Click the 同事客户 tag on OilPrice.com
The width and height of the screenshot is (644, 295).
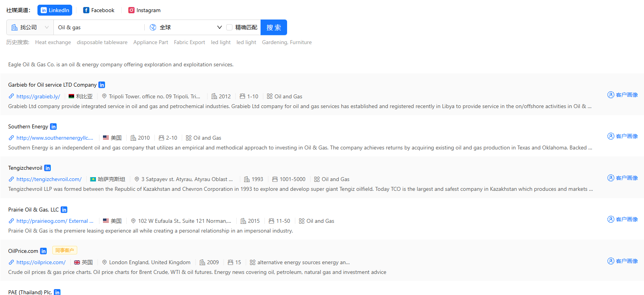click(65, 250)
